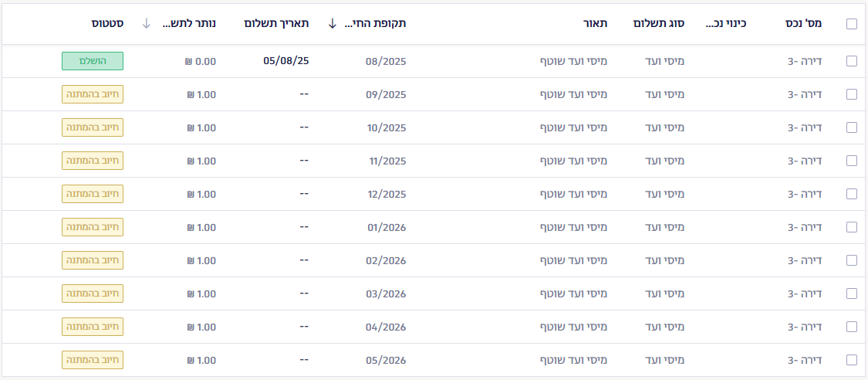Click the sort arrow beside נותר לתשלום header
The height and width of the screenshot is (380, 868).
tap(146, 24)
